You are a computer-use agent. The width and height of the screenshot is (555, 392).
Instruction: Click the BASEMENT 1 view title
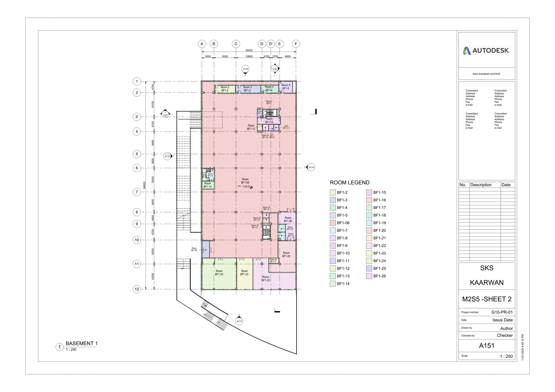click(81, 343)
